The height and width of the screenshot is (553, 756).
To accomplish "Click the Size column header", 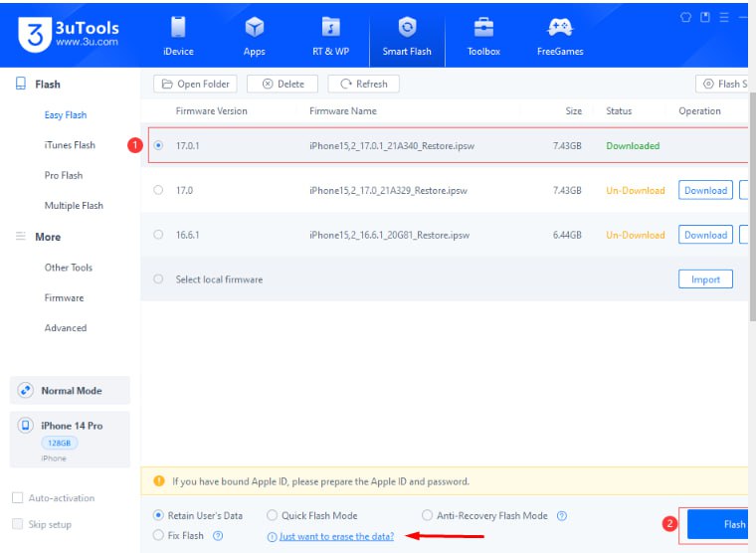I will click(573, 110).
